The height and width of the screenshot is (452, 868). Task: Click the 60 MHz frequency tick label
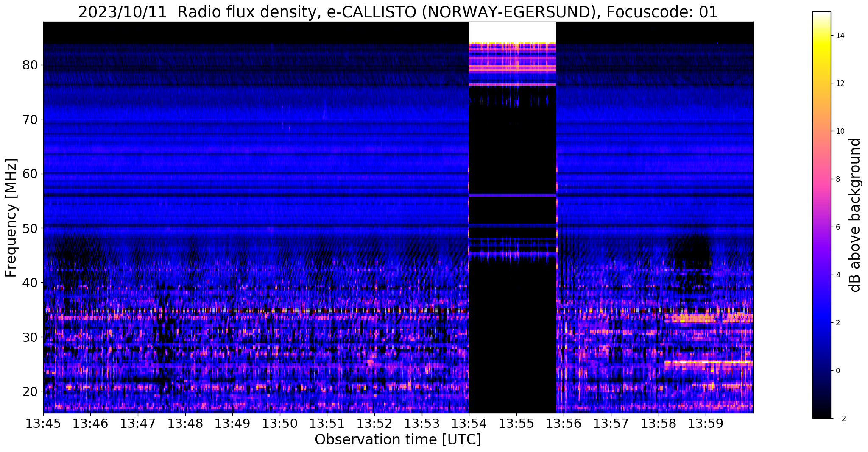tap(31, 174)
